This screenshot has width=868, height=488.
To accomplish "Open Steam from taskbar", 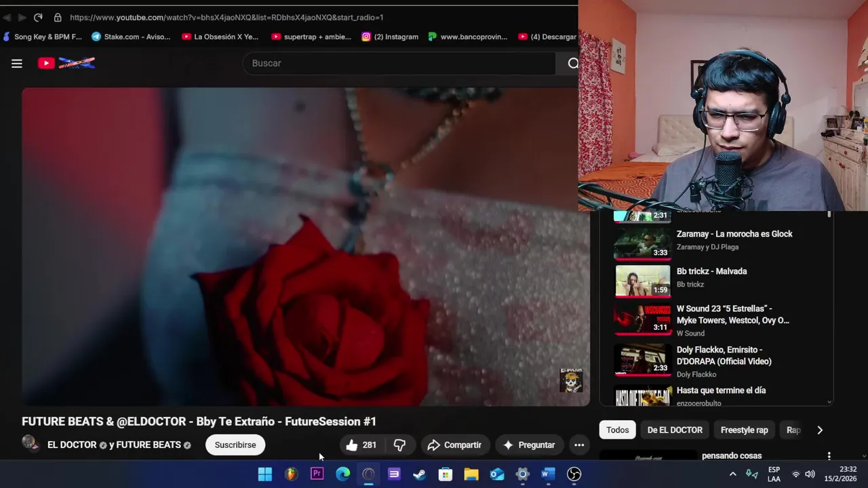I will coord(420,474).
